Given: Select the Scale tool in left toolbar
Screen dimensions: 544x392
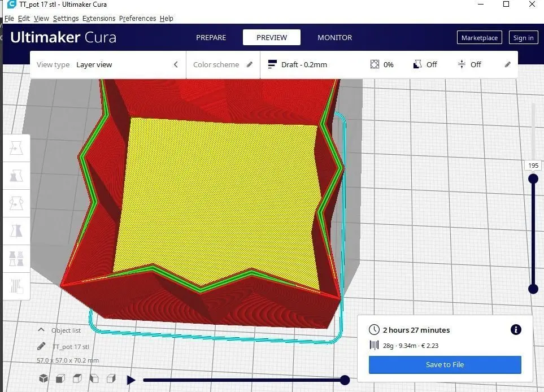Looking at the screenshot, I should click(16, 176).
